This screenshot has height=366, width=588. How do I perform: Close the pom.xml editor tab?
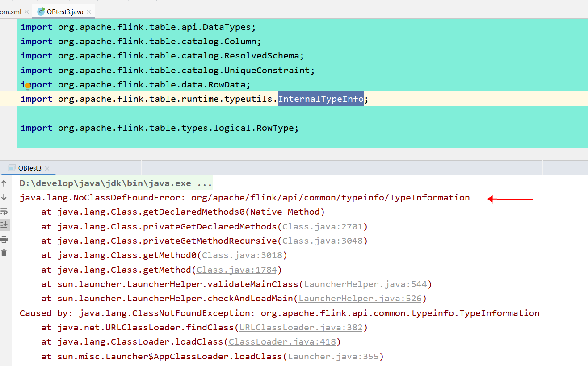click(26, 12)
